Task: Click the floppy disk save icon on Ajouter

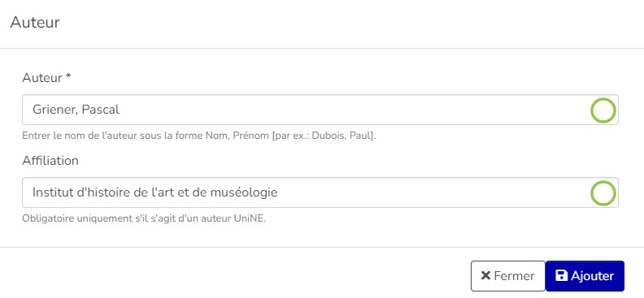Action: 561,275
